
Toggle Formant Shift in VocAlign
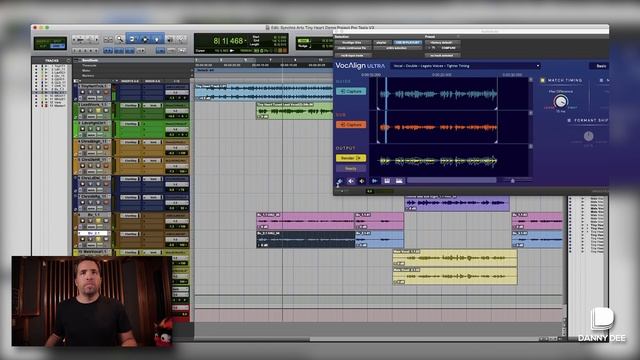click(569, 120)
